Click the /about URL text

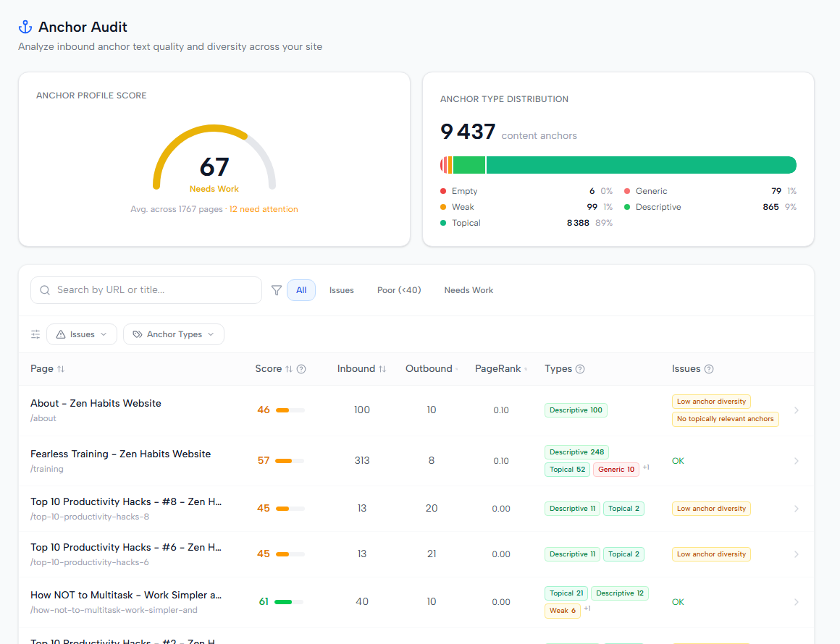pyautogui.click(x=43, y=418)
